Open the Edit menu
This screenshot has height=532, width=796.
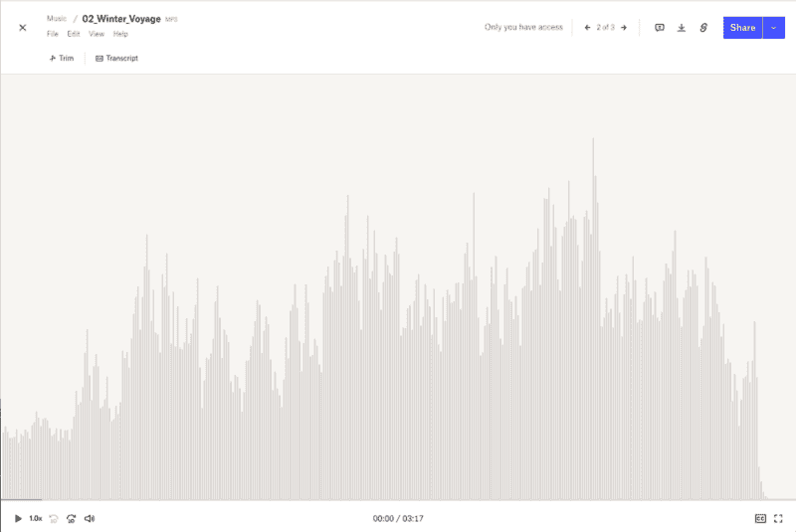[74, 34]
